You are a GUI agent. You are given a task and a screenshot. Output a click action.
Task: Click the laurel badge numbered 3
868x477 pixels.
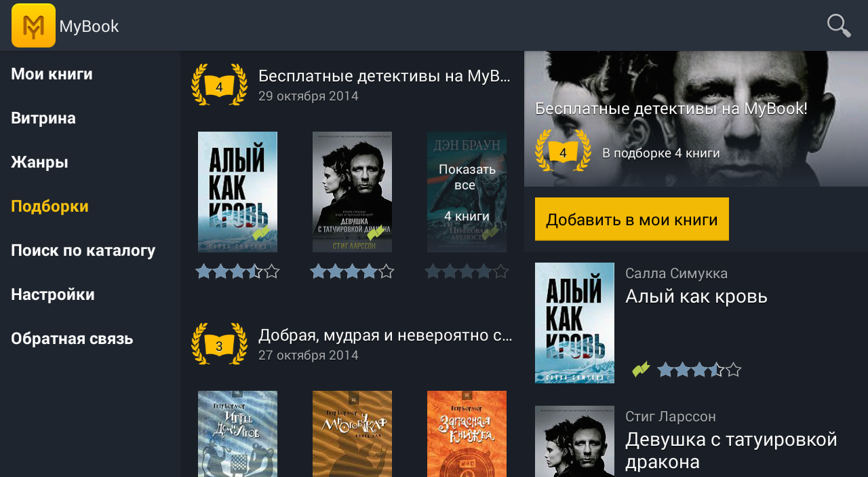pos(219,344)
